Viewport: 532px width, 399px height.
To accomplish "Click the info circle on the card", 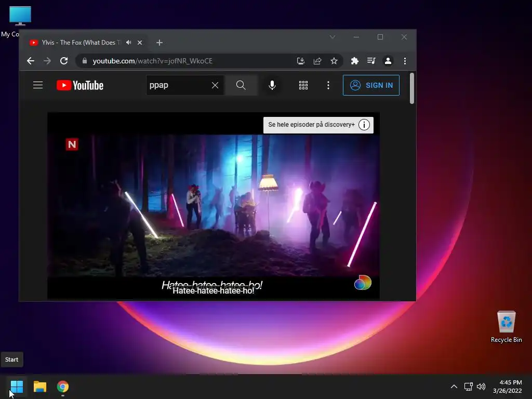I will point(364,125).
